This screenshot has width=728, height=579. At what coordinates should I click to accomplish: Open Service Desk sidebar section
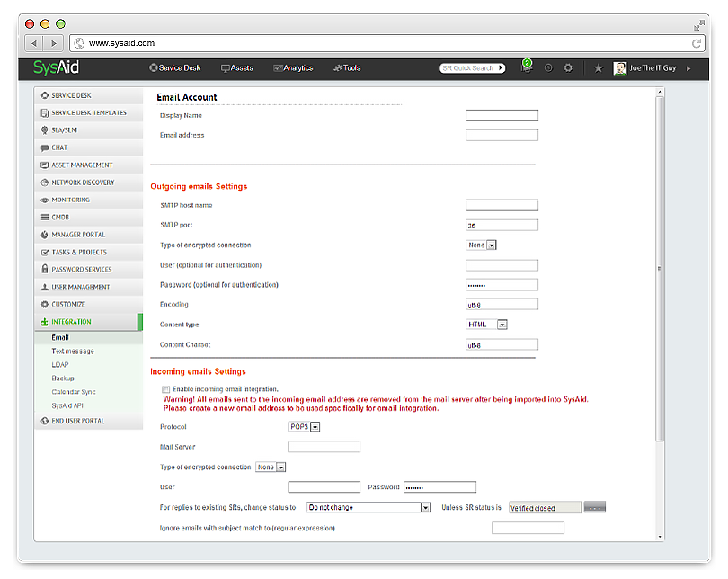(x=89, y=95)
